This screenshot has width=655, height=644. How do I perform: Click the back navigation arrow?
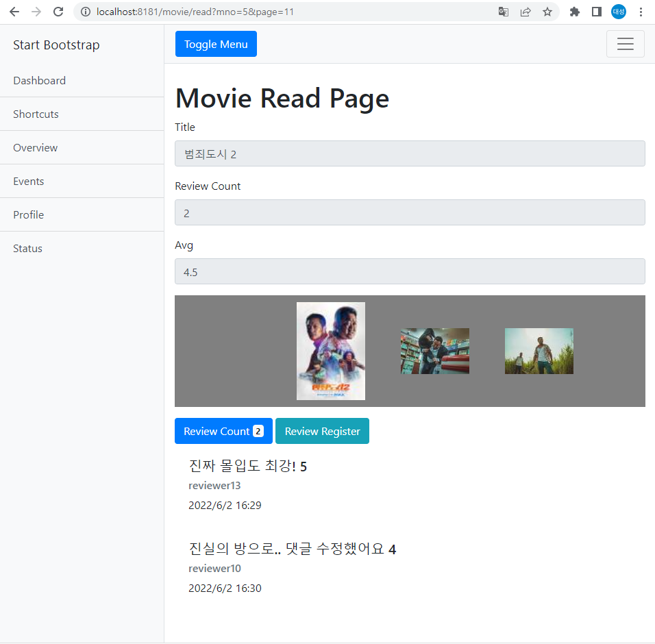[14, 12]
